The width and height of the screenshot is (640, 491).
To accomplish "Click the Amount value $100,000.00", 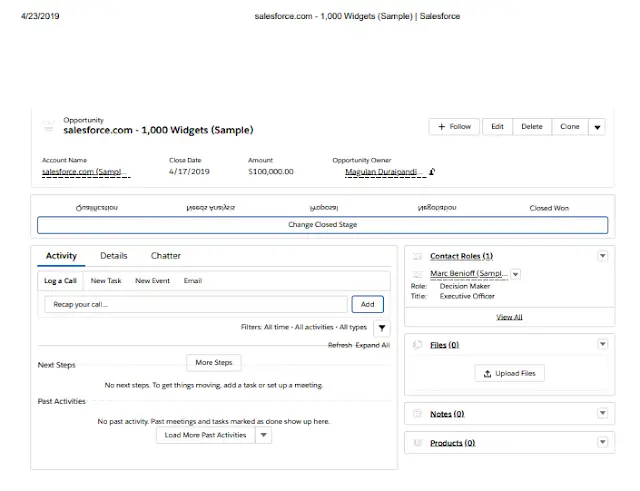I will (x=271, y=172).
